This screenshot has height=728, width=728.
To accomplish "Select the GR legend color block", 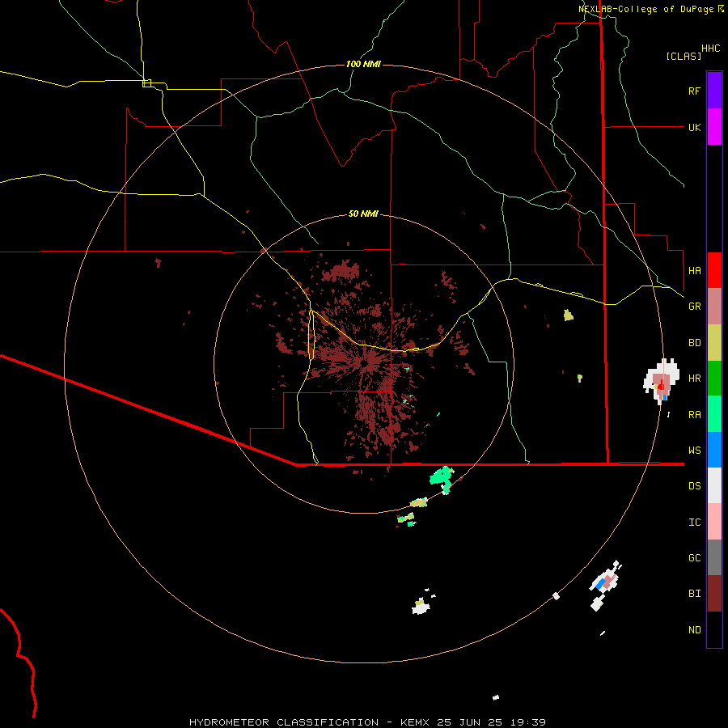I will coord(714,306).
